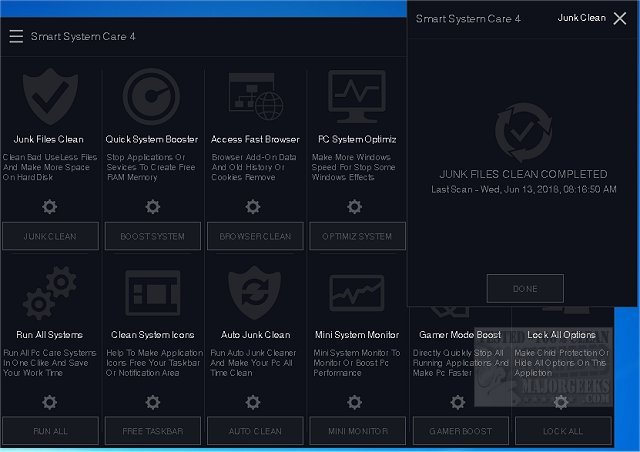640x452 pixels.
Task: Open settings gear under Lock All Options
Action: [x=561, y=402]
